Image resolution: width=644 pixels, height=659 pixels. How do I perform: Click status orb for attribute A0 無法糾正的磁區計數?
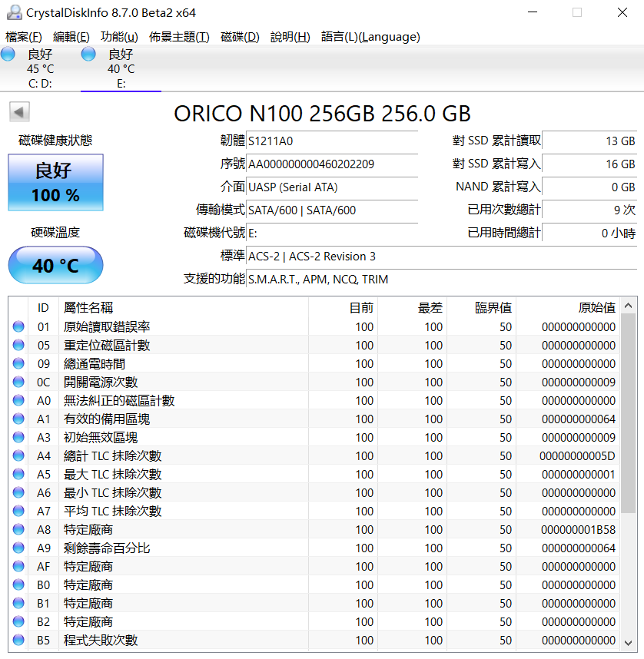[x=18, y=400]
